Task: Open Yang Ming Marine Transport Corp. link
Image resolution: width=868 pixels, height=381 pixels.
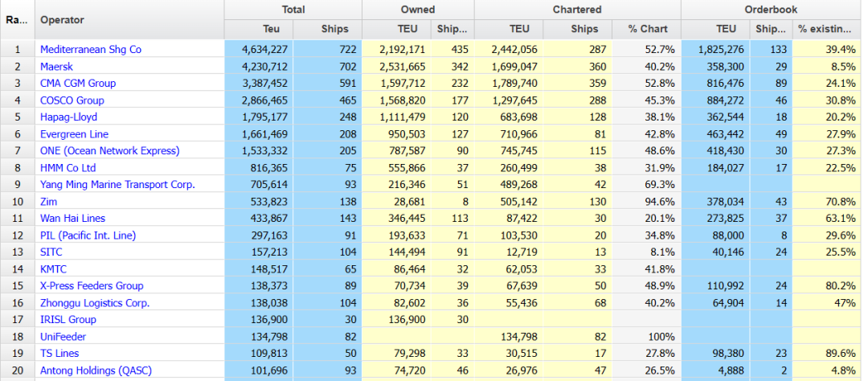Action: [x=117, y=185]
